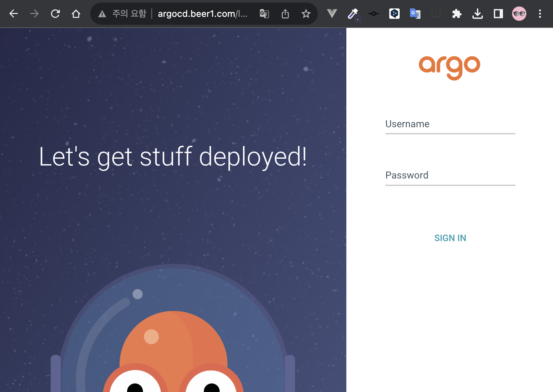
Task: Bookmark this page with the star
Action: point(306,14)
